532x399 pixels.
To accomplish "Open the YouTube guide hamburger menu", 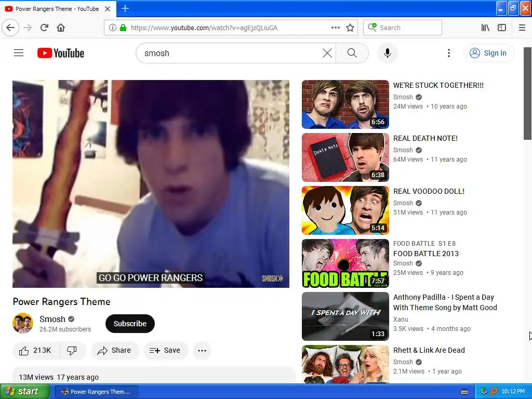I will [x=19, y=53].
